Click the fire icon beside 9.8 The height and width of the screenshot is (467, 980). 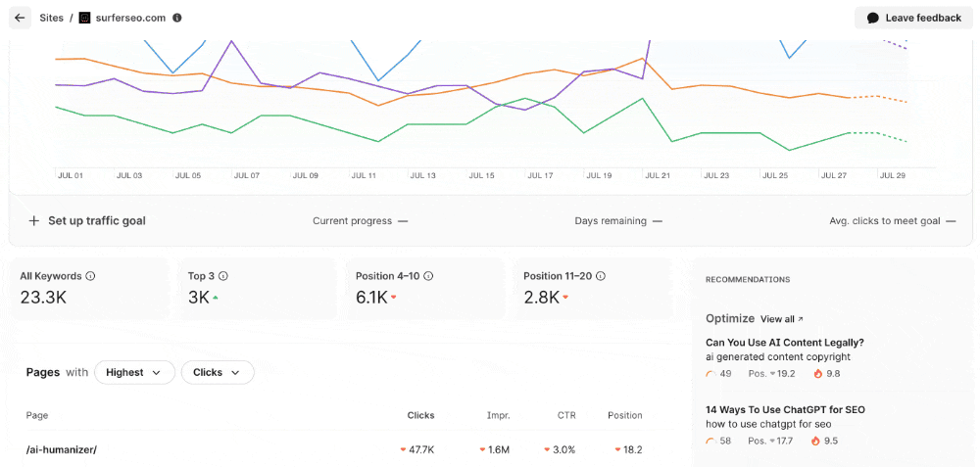[x=817, y=374]
